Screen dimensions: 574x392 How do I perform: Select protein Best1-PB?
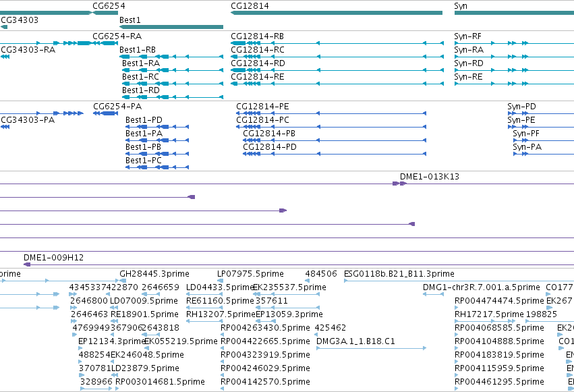click(x=143, y=147)
